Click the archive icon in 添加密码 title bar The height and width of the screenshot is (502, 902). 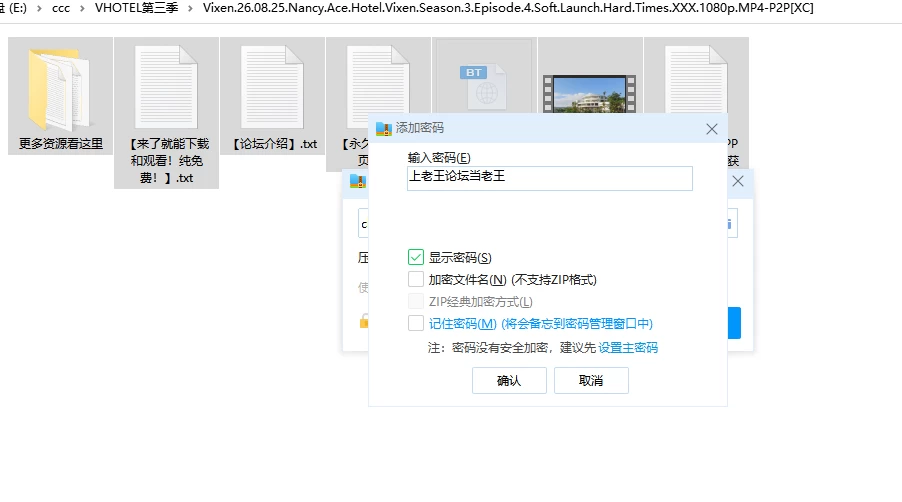(383, 128)
